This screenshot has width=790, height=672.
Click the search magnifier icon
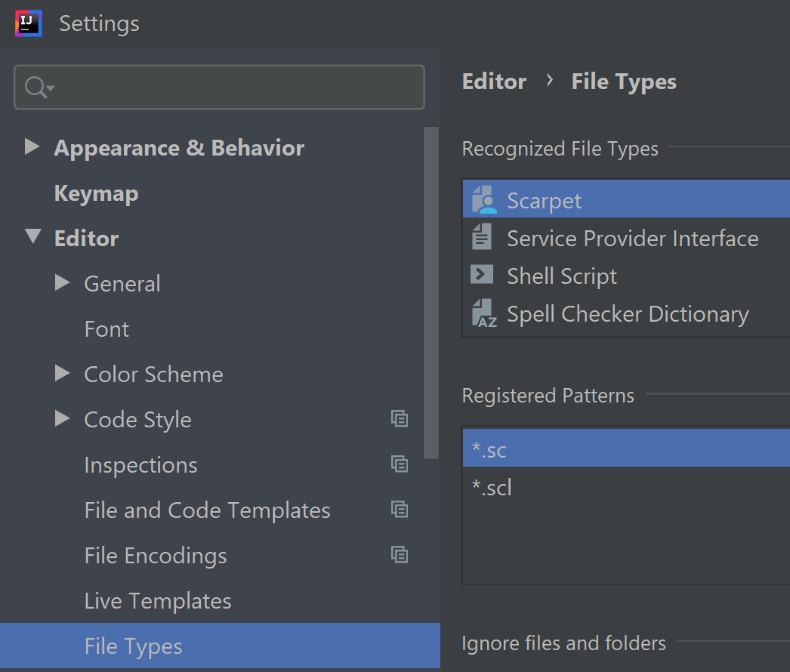(x=39, y=87)
